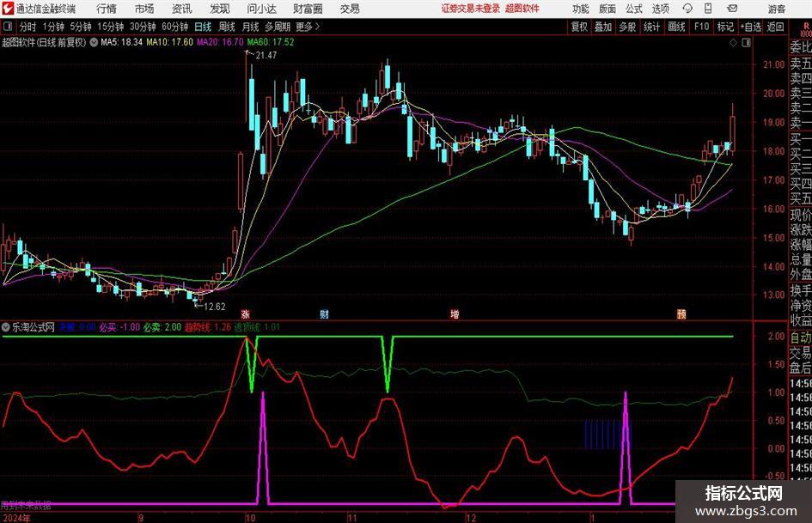Click the MA60: 17.52 label
812x523 pixels.
[x=271, y=42]
